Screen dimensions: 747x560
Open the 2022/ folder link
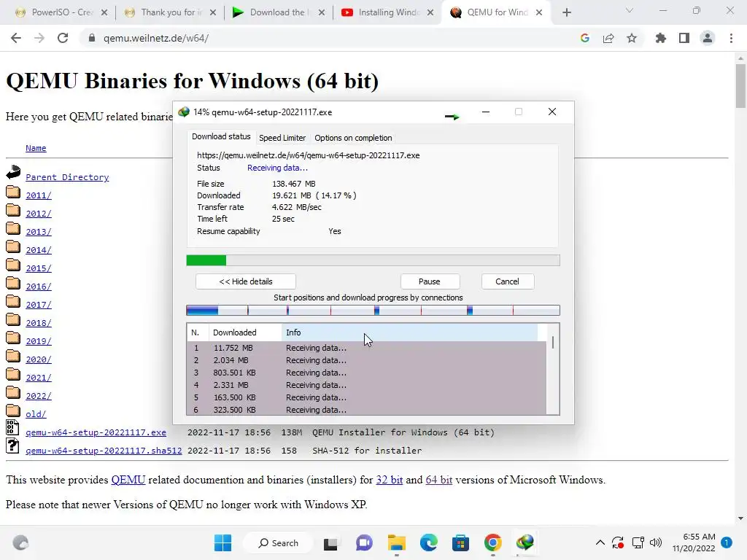pos(39,396)
